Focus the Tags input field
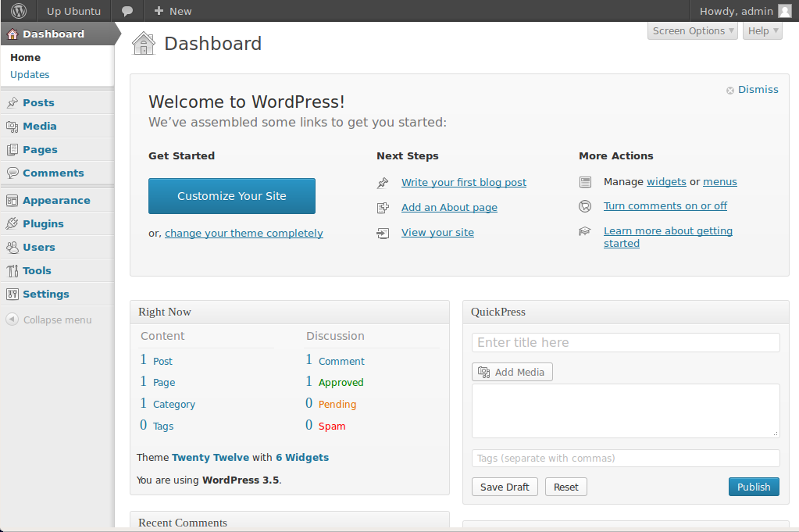Screen dimensions: 799x532 (626, 458)
